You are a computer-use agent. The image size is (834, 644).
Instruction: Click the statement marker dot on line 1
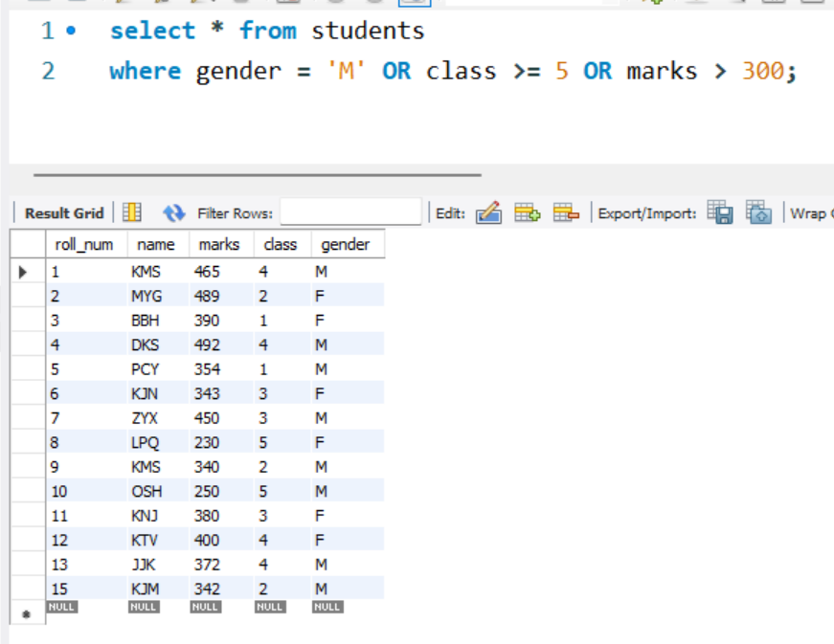[x=71, y=31]
